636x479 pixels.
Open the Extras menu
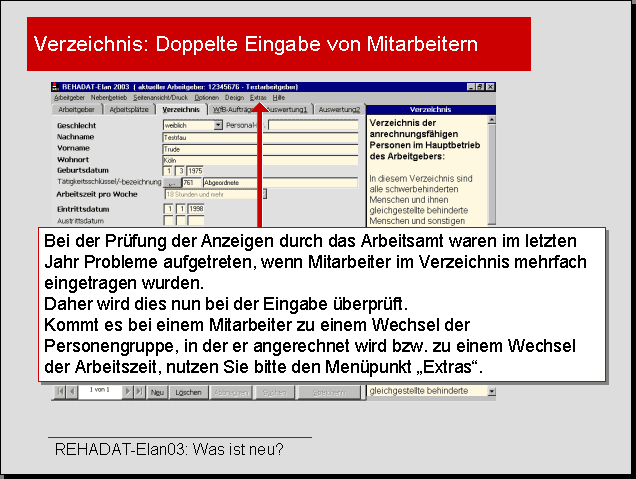point(258,98)
